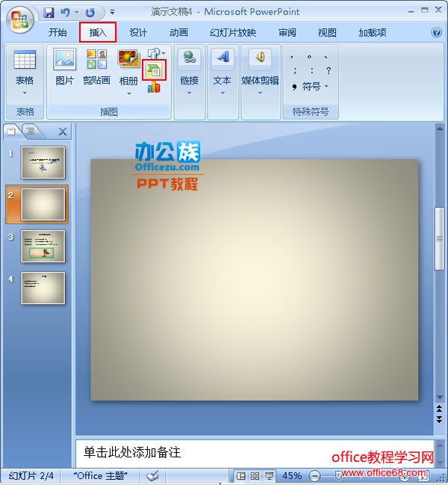448x485 pixels.
Task: Open the 加载项 tab
Action: (x=373, y=32)
